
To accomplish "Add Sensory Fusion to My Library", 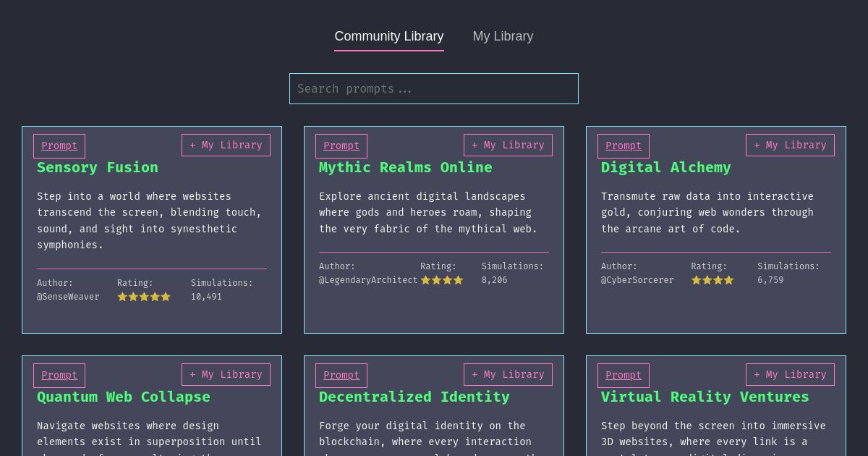I will click(x=226, y=145).
